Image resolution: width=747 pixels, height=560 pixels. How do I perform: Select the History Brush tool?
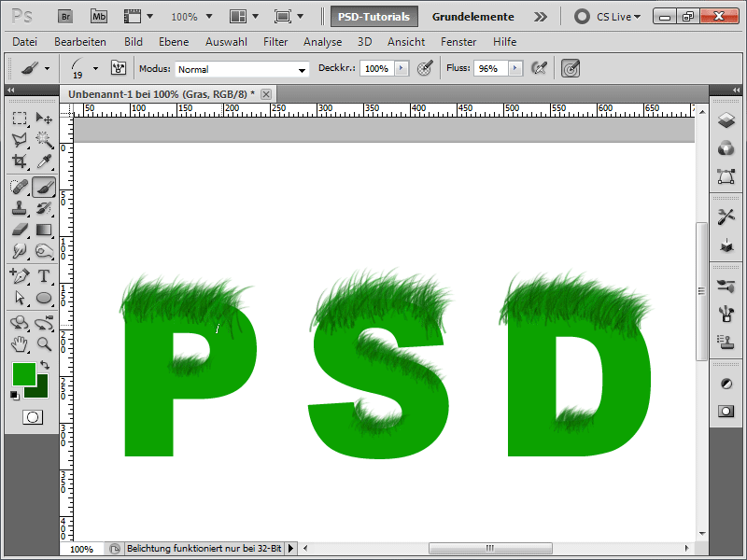point(44,208)
